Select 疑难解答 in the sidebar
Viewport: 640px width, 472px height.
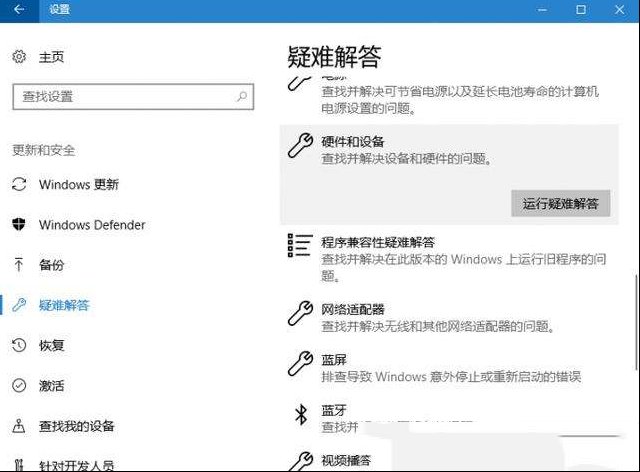point(64,305)
